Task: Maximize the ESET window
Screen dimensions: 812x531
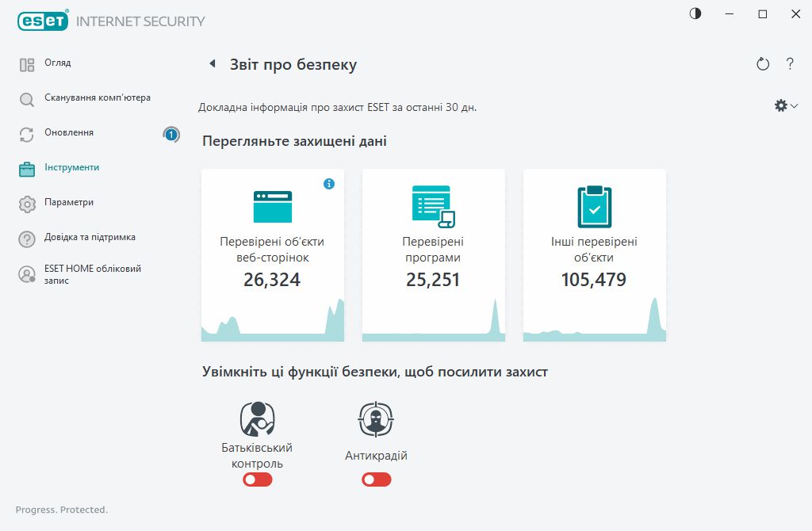Action: point(762,14)
